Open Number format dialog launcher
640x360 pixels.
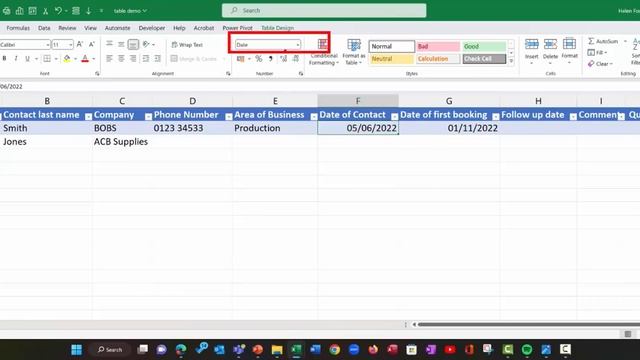[301, 73]
